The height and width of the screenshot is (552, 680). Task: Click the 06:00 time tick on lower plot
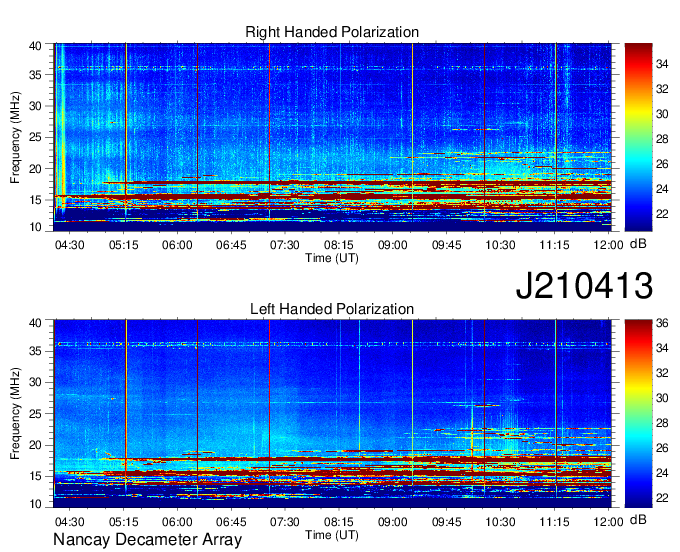177,522
